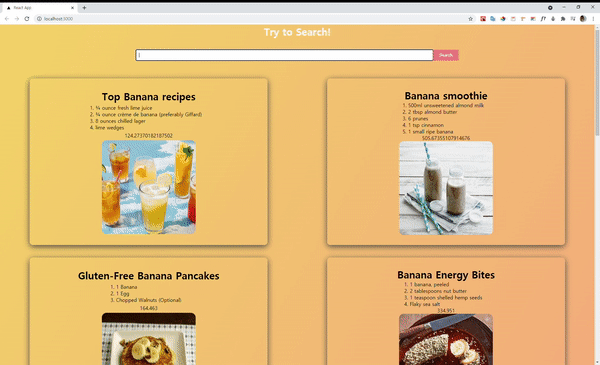This screenshot has width=600, height=365.
Task: Click ingredient 'Chopped Walnuts (Optional)'
Action: (148, 300)
